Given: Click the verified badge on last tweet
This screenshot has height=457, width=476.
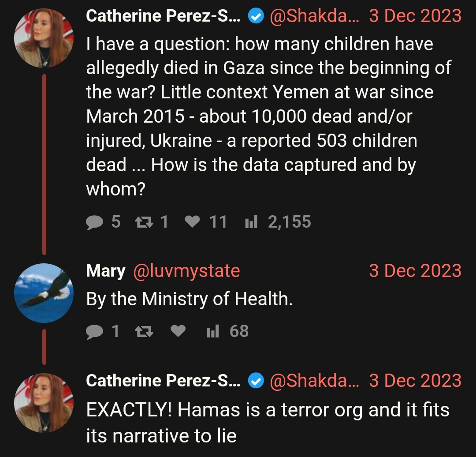Looking at the screenshot, I should 256,380.
